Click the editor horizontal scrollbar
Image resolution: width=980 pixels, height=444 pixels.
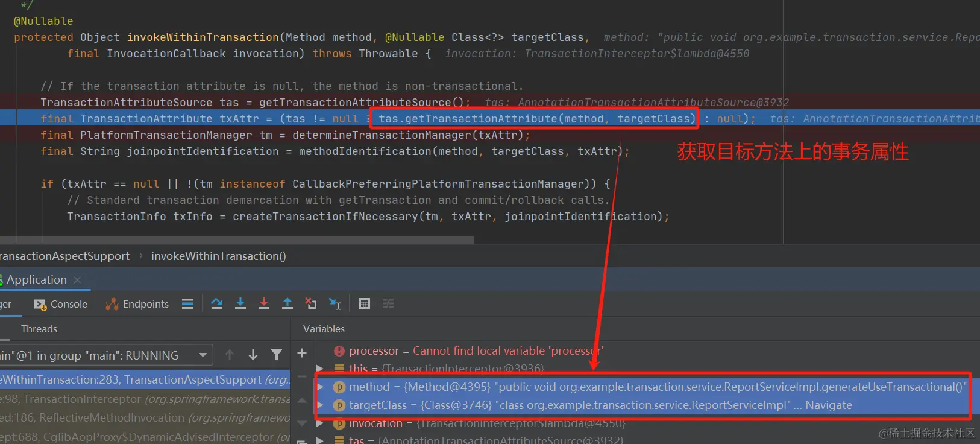point(237,240)
